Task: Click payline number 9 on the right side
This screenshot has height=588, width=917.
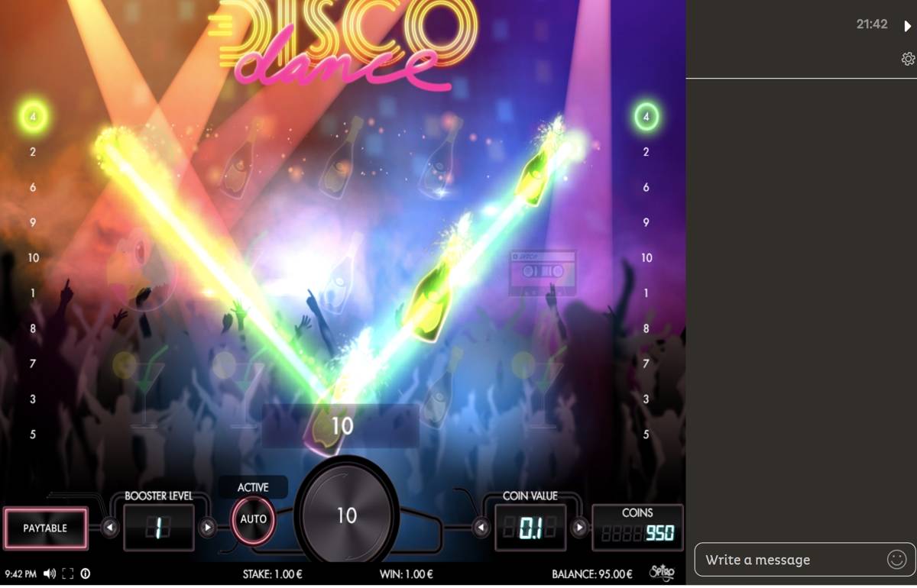Action: pyautogui.click(x=646, y=222)
